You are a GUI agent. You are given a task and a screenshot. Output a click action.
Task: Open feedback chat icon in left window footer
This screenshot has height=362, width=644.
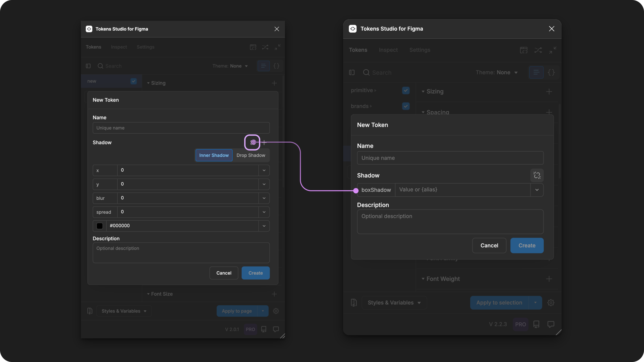tap(276, 329)
